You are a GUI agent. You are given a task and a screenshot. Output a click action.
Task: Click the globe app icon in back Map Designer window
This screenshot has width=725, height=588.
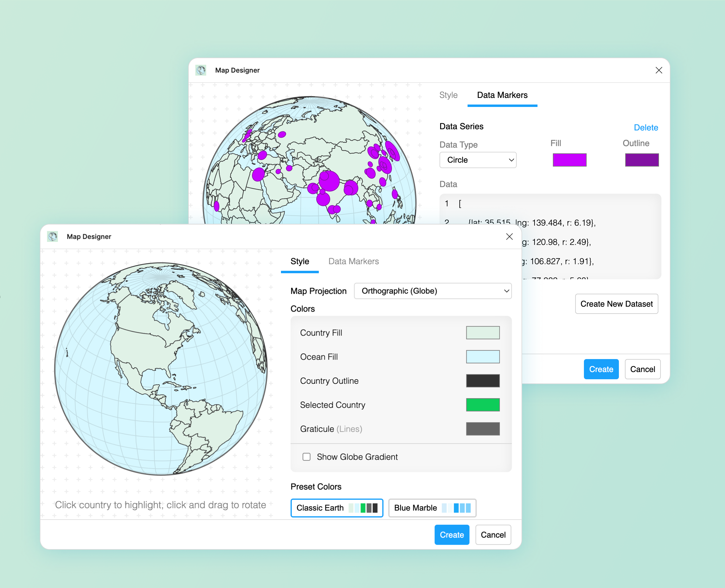[201, 70]
